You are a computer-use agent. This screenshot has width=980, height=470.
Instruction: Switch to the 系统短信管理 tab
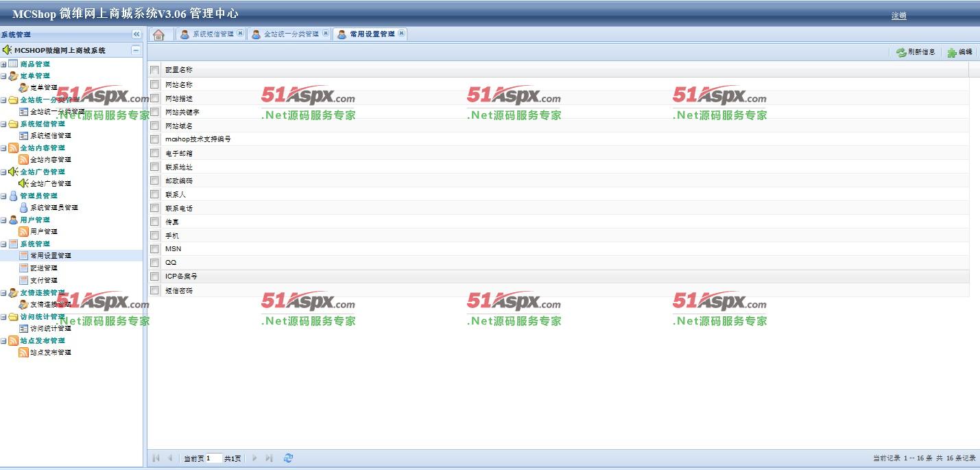click(211, 34)
